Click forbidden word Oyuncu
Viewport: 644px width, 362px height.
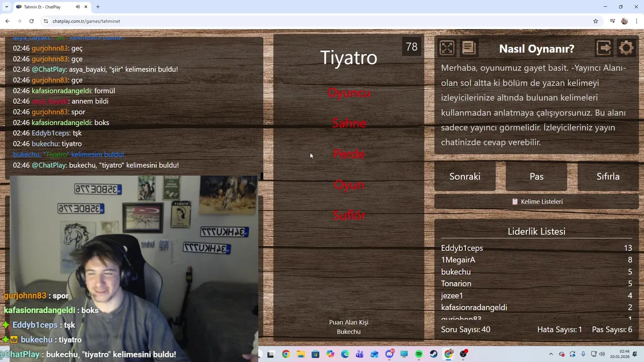pyautogui.click(x=349, y=93)
